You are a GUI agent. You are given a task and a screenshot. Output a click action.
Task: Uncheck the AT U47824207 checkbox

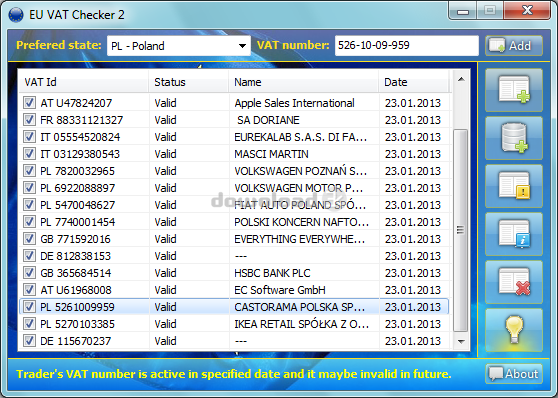[x=29, y=103]
